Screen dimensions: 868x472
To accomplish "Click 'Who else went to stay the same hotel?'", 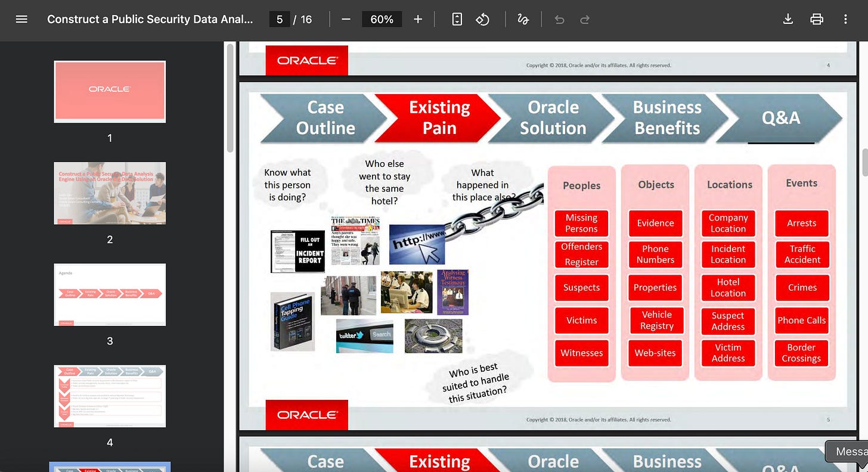I will click(385, 182).
